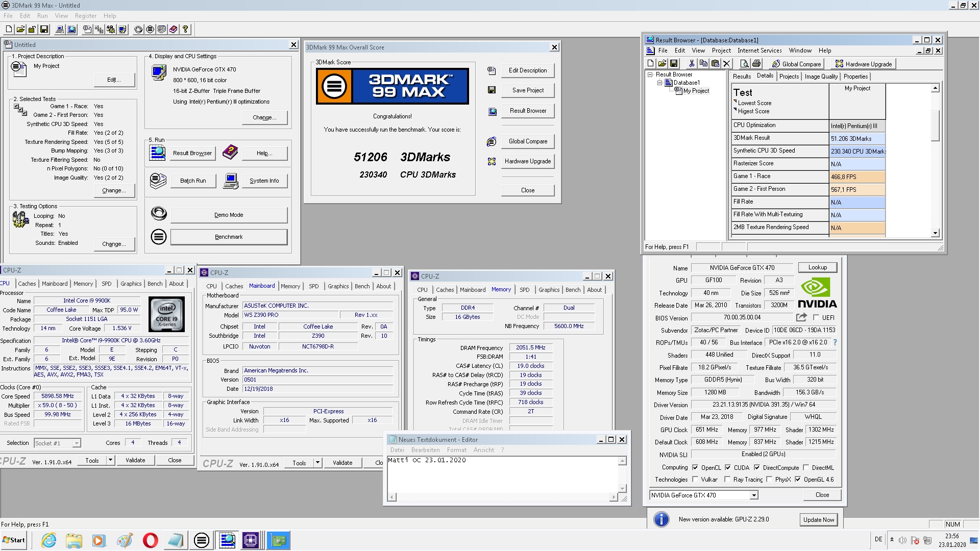Toggle the OpenCL checkbox in GPU-Z

695,467
